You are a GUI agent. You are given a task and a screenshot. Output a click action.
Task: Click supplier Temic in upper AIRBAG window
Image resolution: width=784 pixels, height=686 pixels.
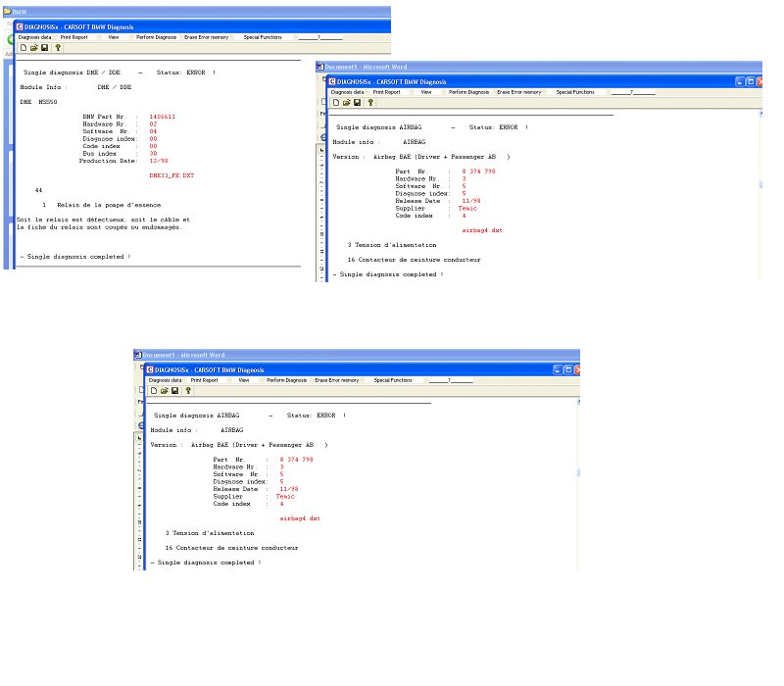click(x=467, y=209)
